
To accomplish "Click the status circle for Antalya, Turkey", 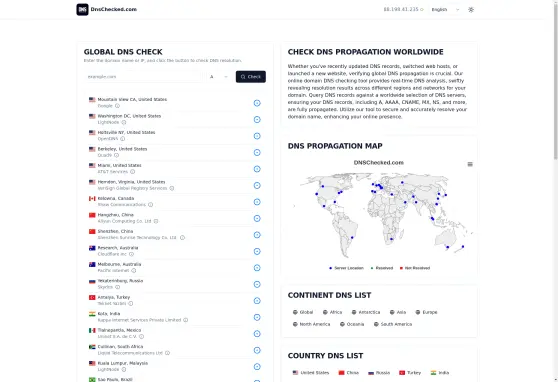I will point(257,301).
